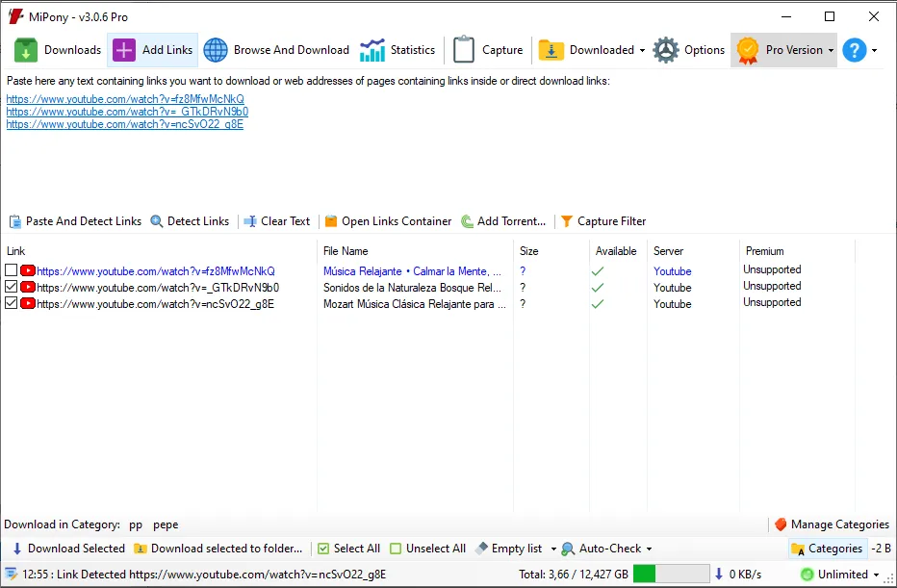Click the -2 B indicator next to Categories
The width and height of the screenshot is (897, 588).
tap(881, 549)
